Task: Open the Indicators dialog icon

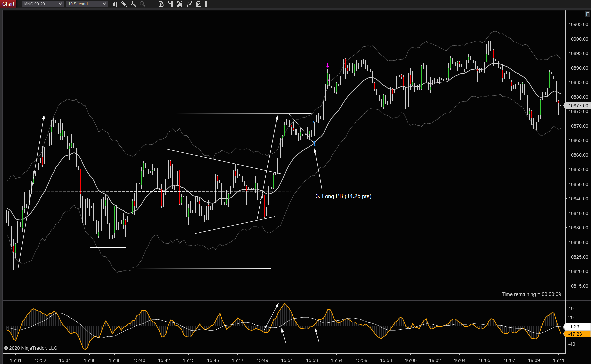Action: pos(189,4)
